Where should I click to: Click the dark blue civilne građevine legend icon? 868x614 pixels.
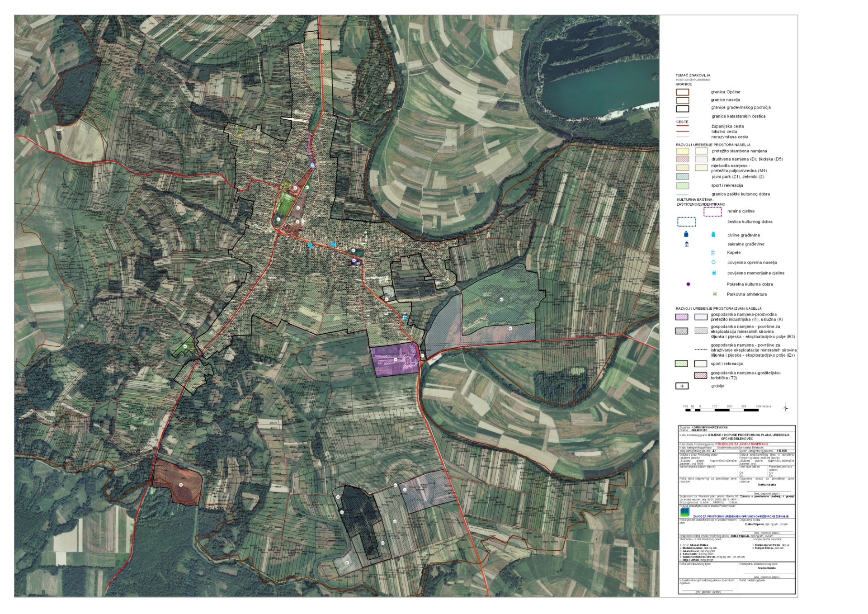point(686,234)
